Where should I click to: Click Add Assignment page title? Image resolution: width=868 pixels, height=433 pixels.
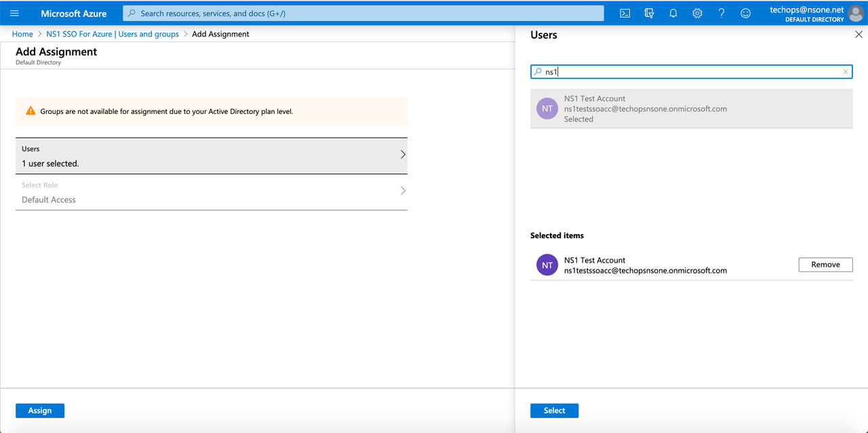[56, 52]
